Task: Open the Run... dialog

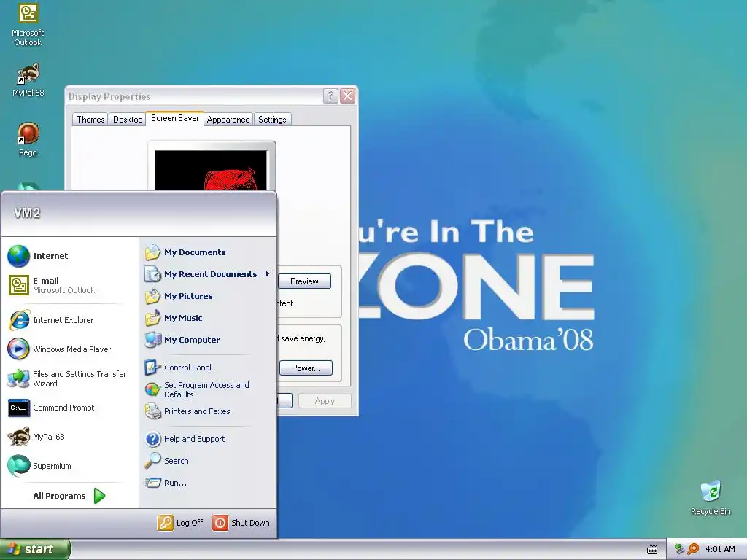Action: (208, 483)
